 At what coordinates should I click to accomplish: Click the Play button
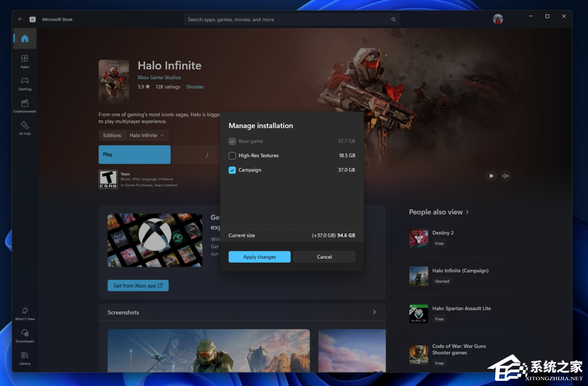(134, 154)
